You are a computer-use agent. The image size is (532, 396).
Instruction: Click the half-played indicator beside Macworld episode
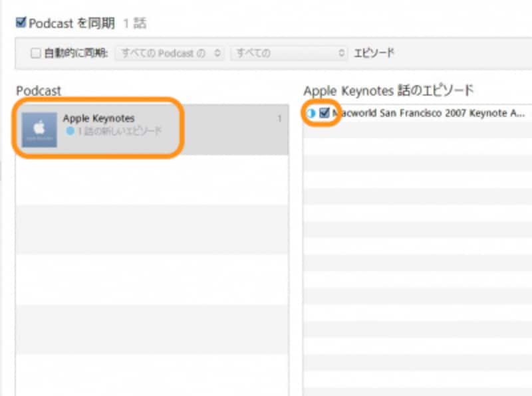311,113
